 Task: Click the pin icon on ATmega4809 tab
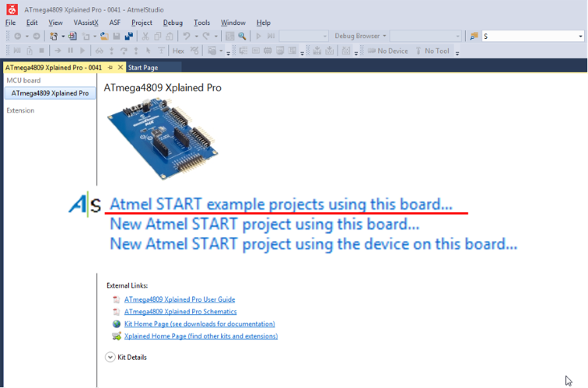tap(110, 68)
